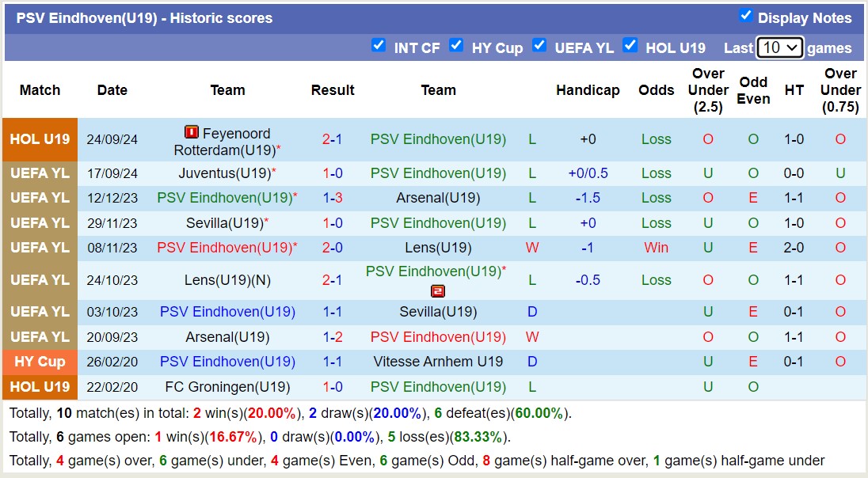Click the Handicap column header
Screen dimensions: 868x478
(588, 90)
